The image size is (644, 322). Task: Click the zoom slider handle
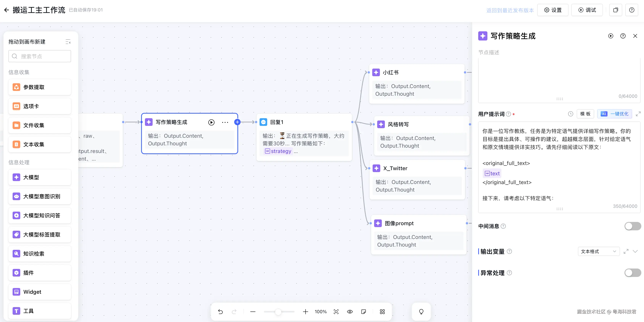278,311
